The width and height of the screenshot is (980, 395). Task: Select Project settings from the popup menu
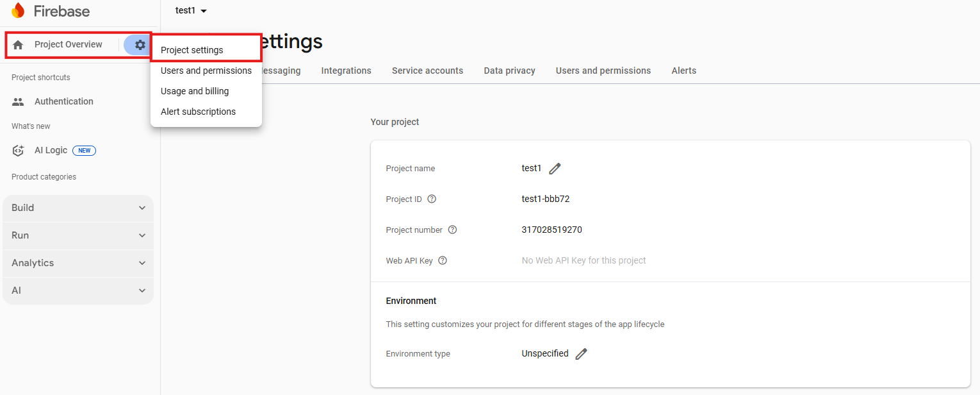coord(192,50)
